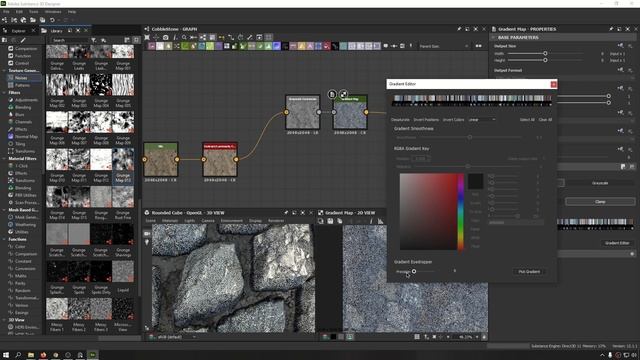
Task: Open the File menu
Action: tap(6, 12)
